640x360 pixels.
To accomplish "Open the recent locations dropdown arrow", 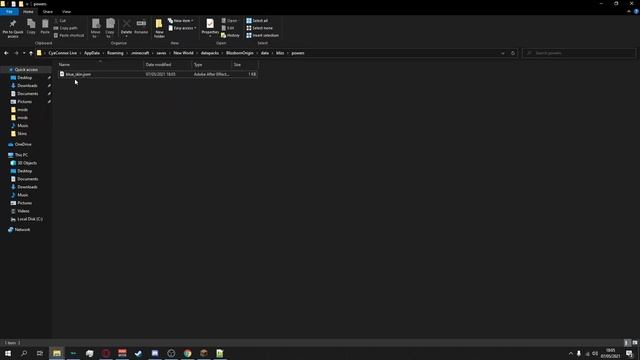I will (24, 53).
